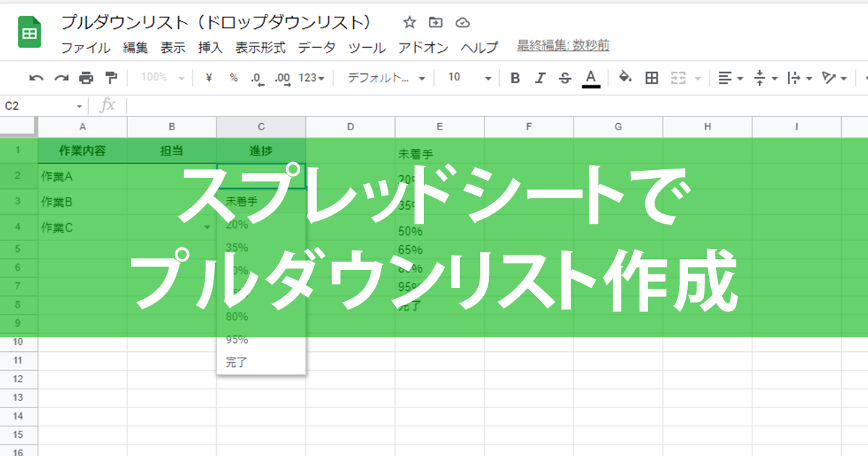This screenshot has width=868, height=456.
Task: Open the ヘルプ menu
Action: click(480, 48)
